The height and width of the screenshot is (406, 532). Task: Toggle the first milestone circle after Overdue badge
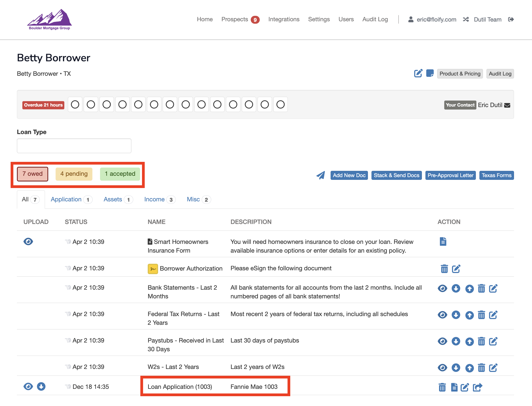tap(75, 105)
